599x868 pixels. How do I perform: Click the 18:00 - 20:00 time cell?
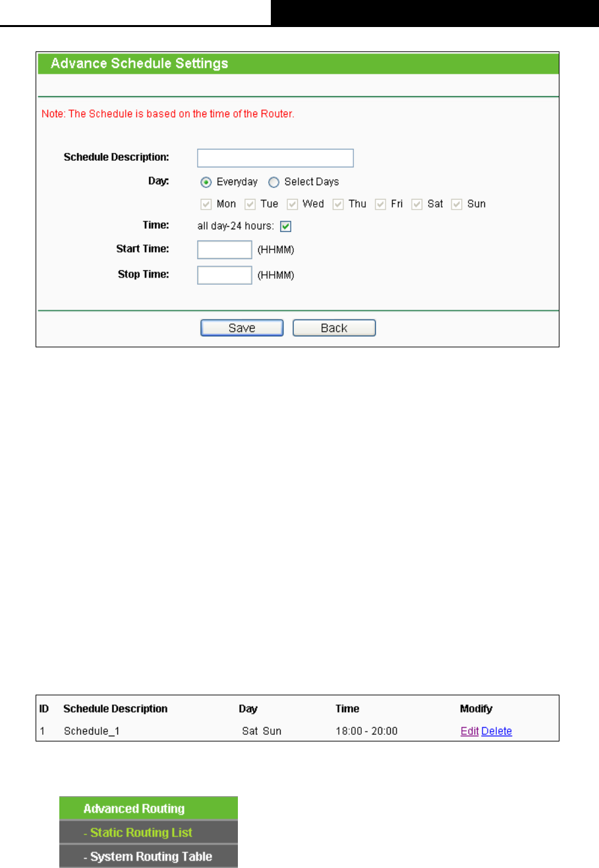coord(366,731)
